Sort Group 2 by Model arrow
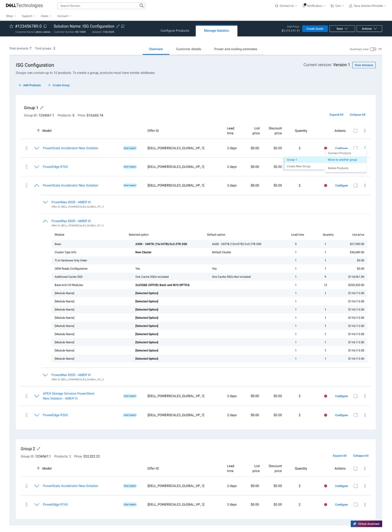 [38, 469]
